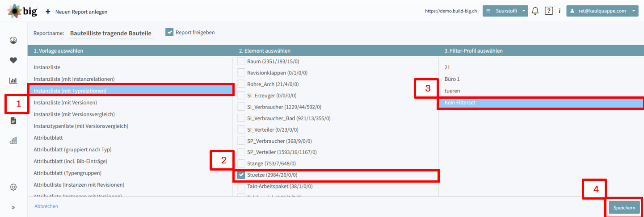Expand the sidebar with the double chevron
The width and height of the screenshot is (644, 217).
(13, 207)
